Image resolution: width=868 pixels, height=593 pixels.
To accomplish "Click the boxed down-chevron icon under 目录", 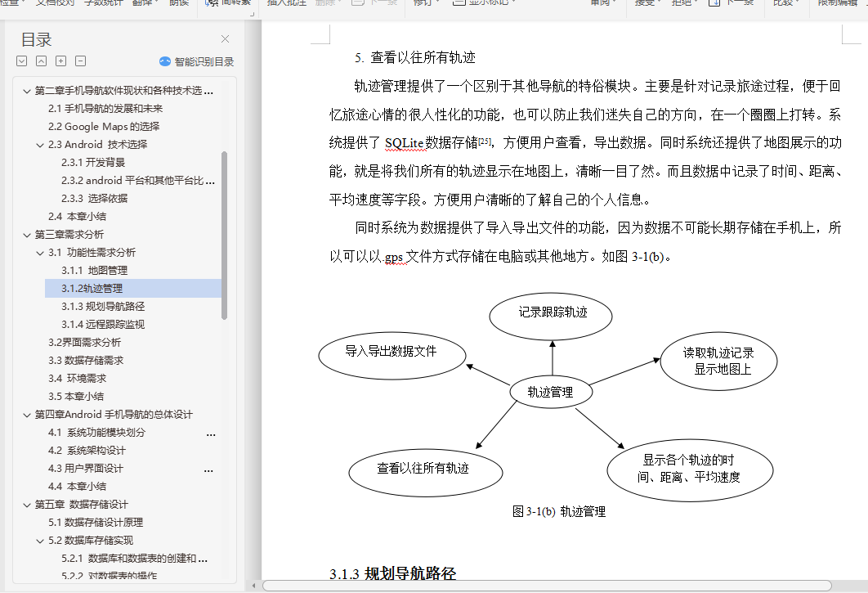I will [x=21, y=61].
